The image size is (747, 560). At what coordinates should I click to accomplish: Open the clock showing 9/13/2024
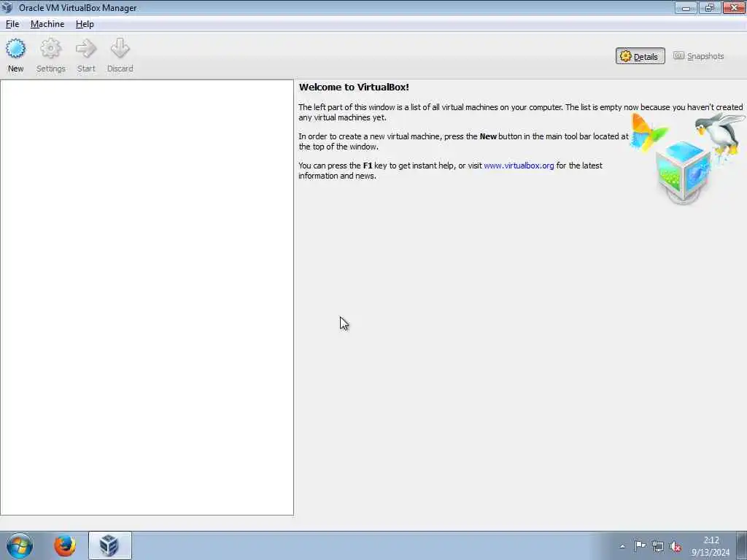[x=711, y=546]
